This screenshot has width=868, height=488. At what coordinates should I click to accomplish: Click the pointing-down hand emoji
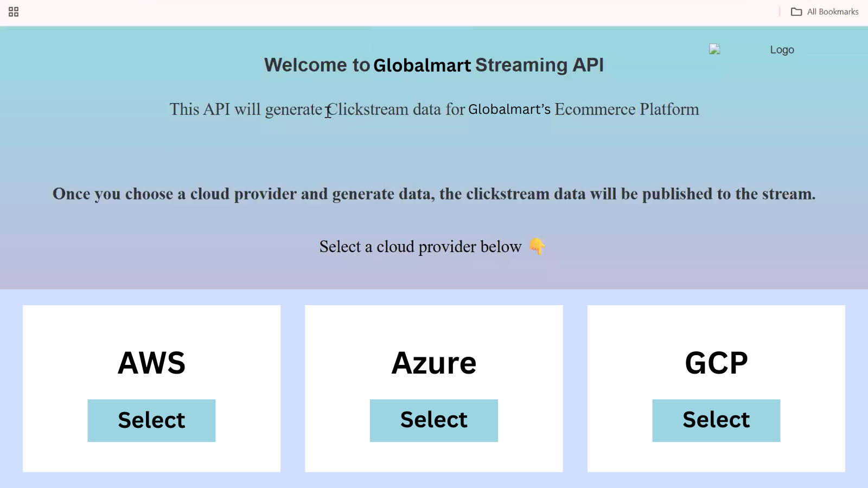[x=537, y=247]
